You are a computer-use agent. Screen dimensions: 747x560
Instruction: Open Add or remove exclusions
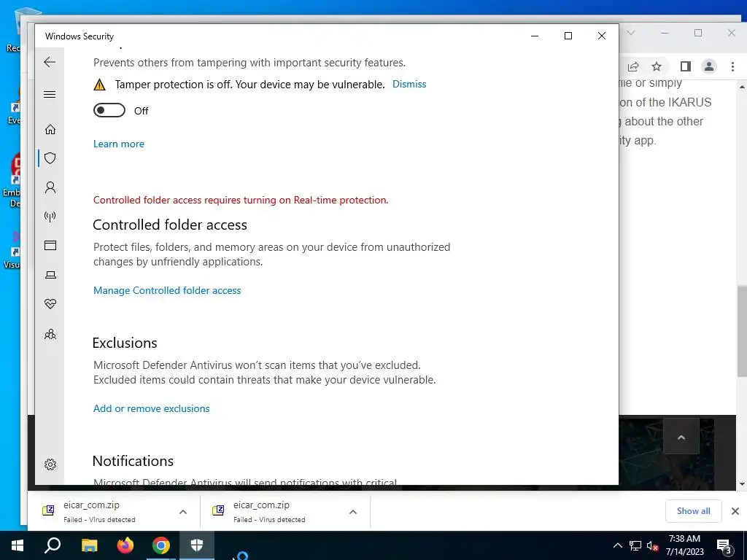pos(152,408)
